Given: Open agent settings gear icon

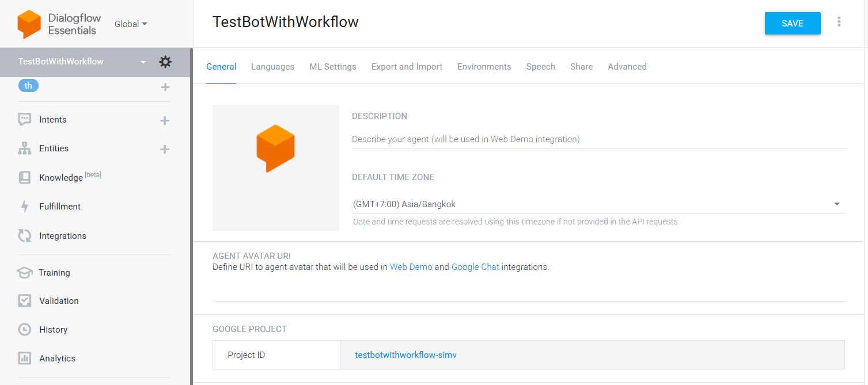Looking at the screenshot, I should click(165, 62).
